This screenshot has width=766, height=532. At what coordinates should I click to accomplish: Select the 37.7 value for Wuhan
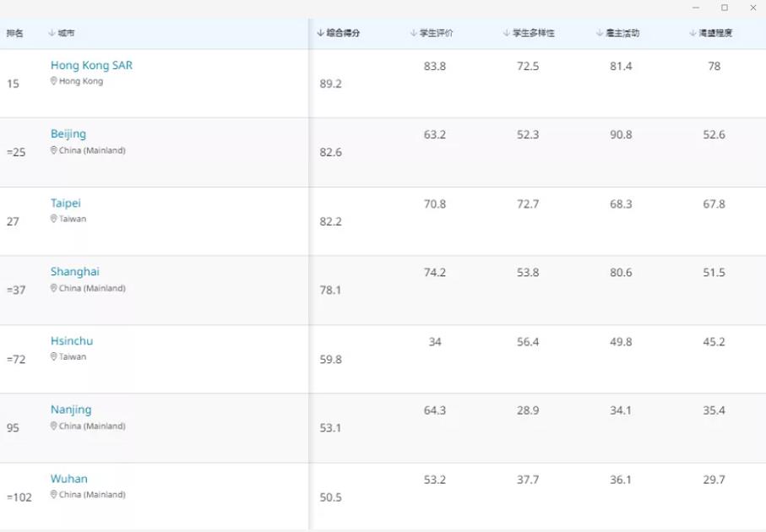click(x=528, y=480)
